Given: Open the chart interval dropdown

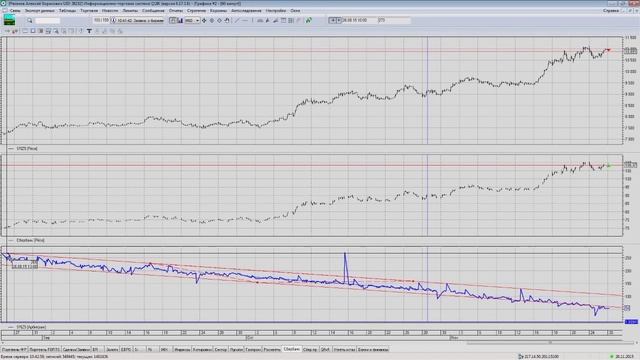Looking at the screenshot, I should point(198,20).
